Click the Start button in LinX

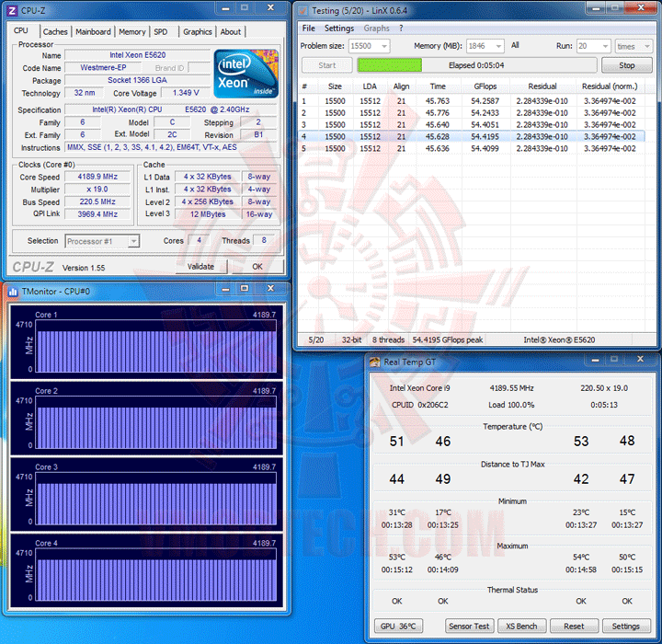click(327, 65)
